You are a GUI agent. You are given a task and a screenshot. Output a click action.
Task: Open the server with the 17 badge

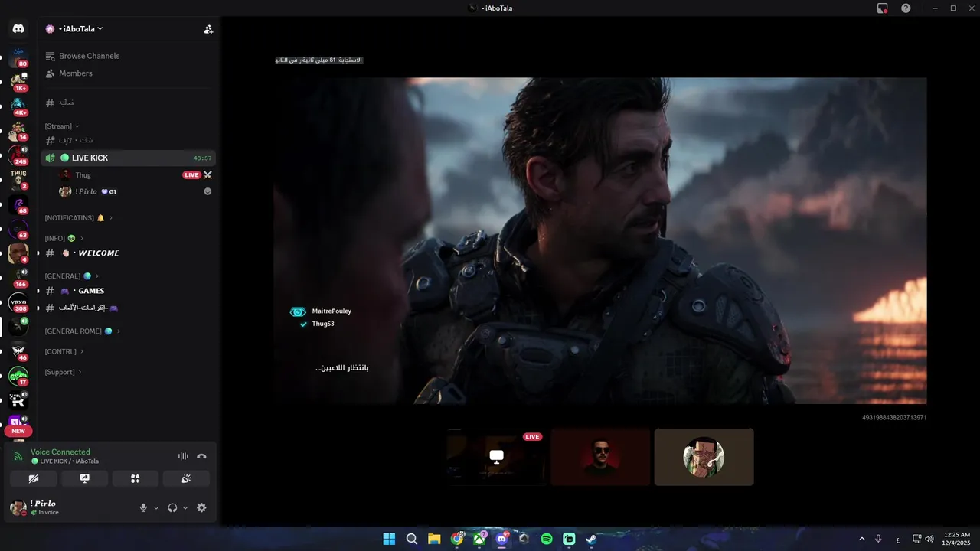pyautogui.click(x=18, y=376)
